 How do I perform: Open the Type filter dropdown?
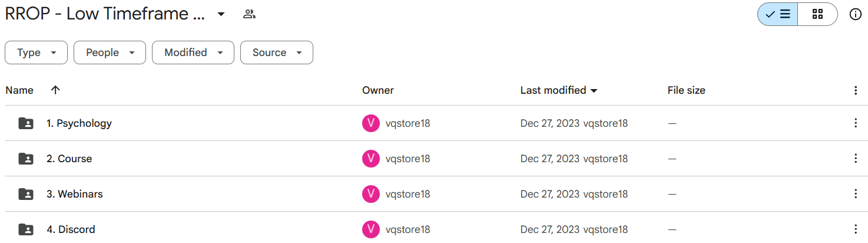coord(37,52)
